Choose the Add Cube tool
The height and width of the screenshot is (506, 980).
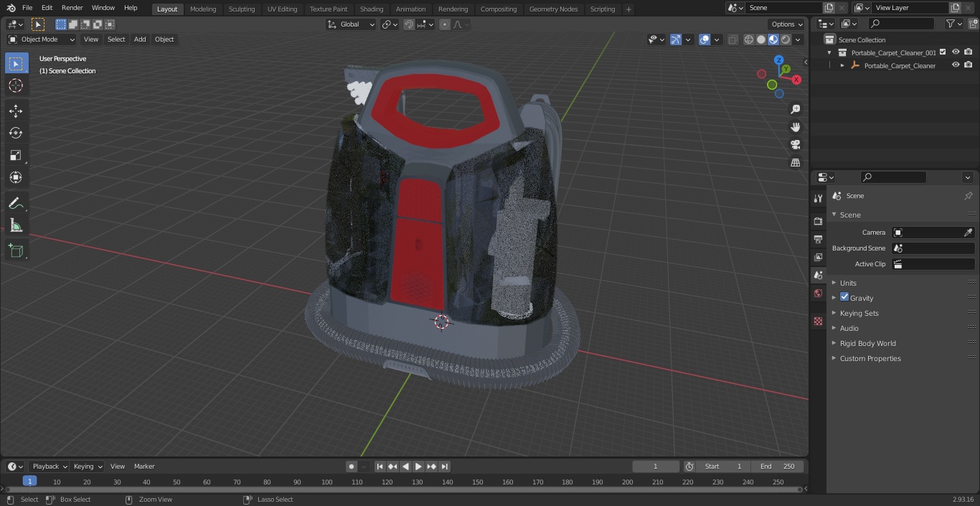(x=16, y=251)
